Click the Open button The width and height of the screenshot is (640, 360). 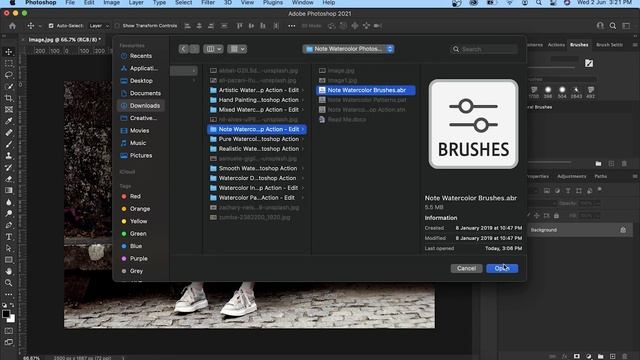point(502,268)
